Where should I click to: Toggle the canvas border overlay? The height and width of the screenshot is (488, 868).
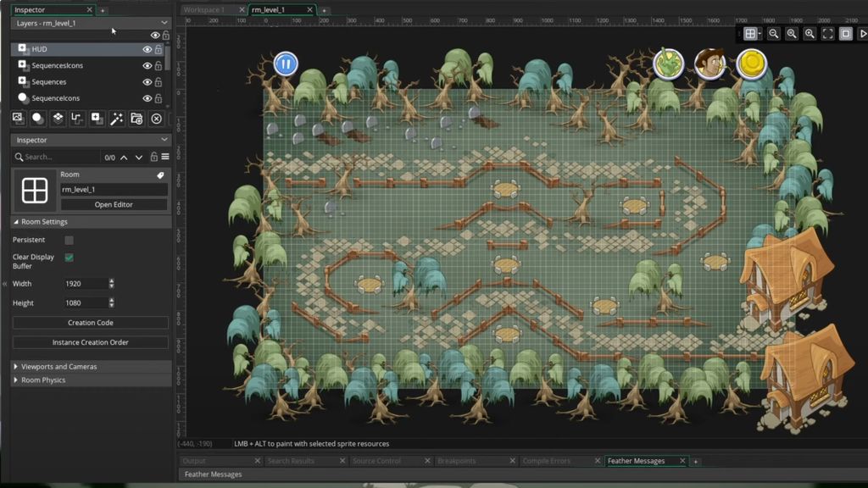[x=846, y=34]
